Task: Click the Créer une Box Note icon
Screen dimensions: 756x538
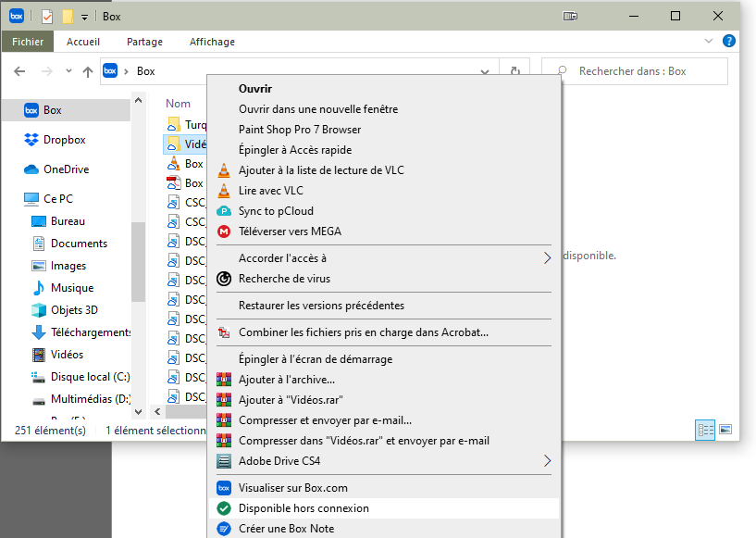Action: [224, 529]
